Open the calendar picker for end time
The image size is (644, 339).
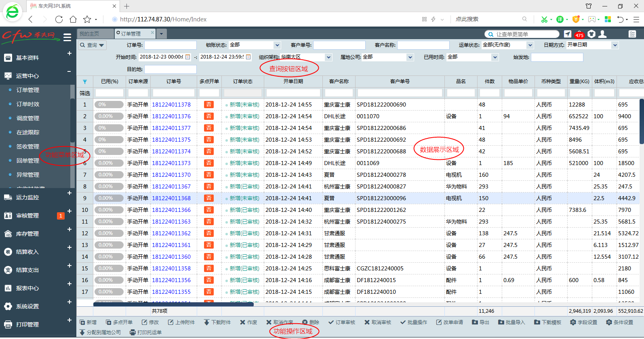click(248, 57)
